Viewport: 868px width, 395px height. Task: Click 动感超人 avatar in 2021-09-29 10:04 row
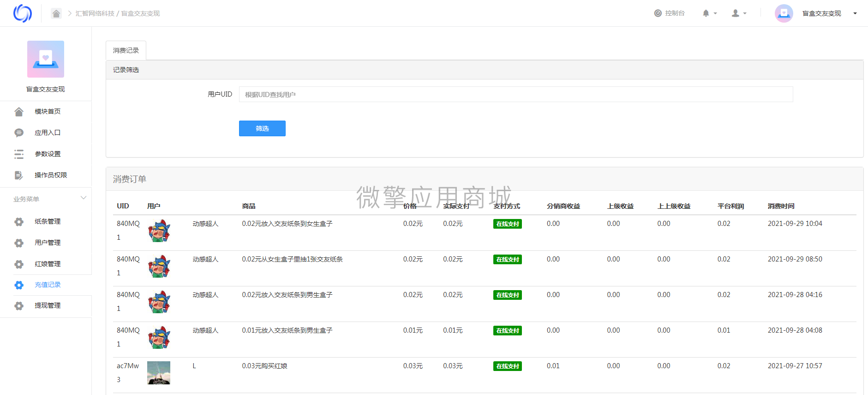(x=159, y=231)
